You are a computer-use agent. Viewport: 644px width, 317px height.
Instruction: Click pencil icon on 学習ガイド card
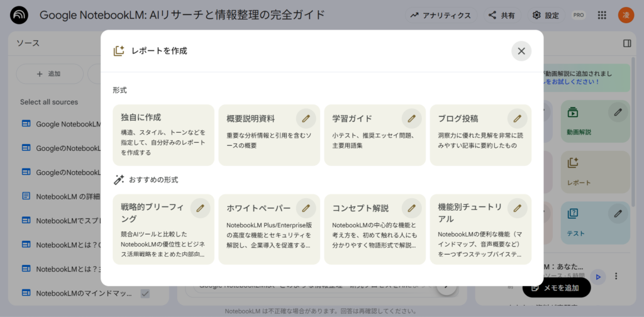(x=411, y=118)
